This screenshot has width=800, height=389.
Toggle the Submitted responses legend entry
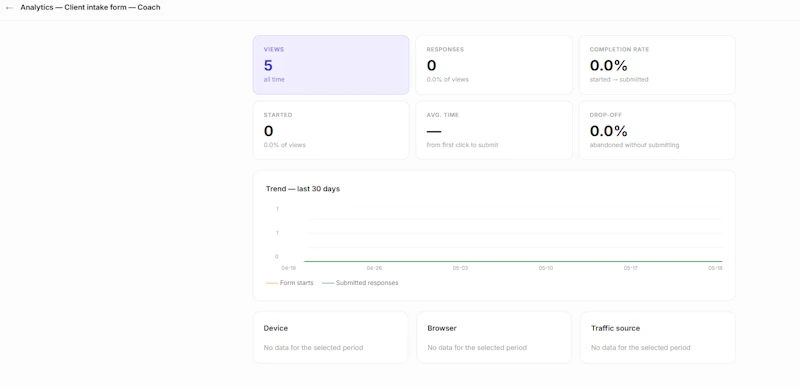360,283
